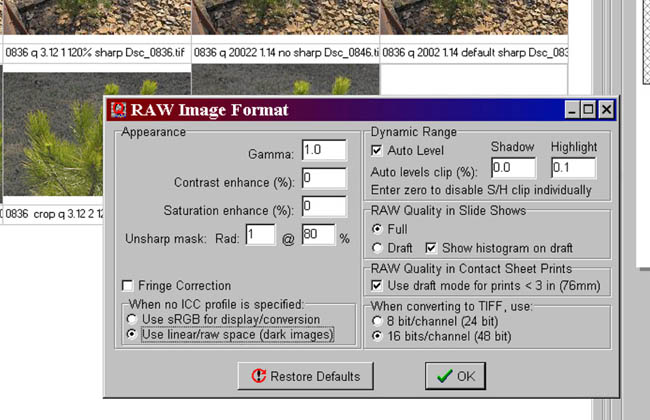The height and width of the screenshot is (420, 650).
Task: Select the pine crop thumbnail labeled 0836 crop
Action: [53, 134]
